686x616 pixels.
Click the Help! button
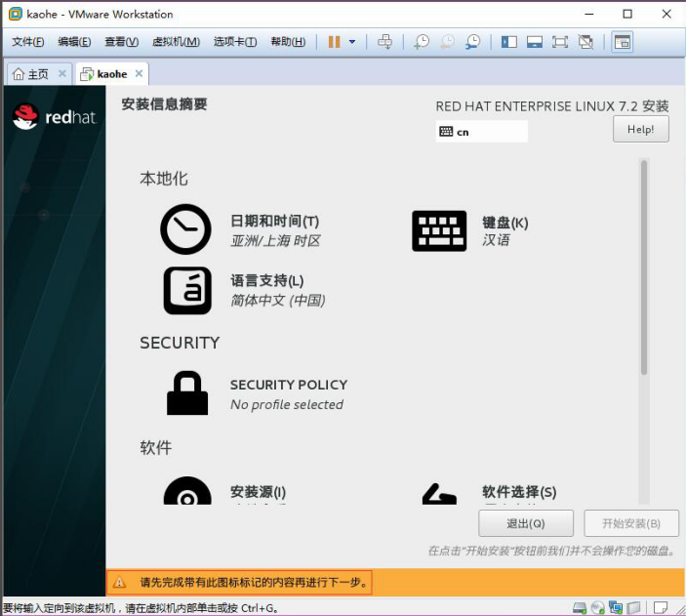pos(640,129)
